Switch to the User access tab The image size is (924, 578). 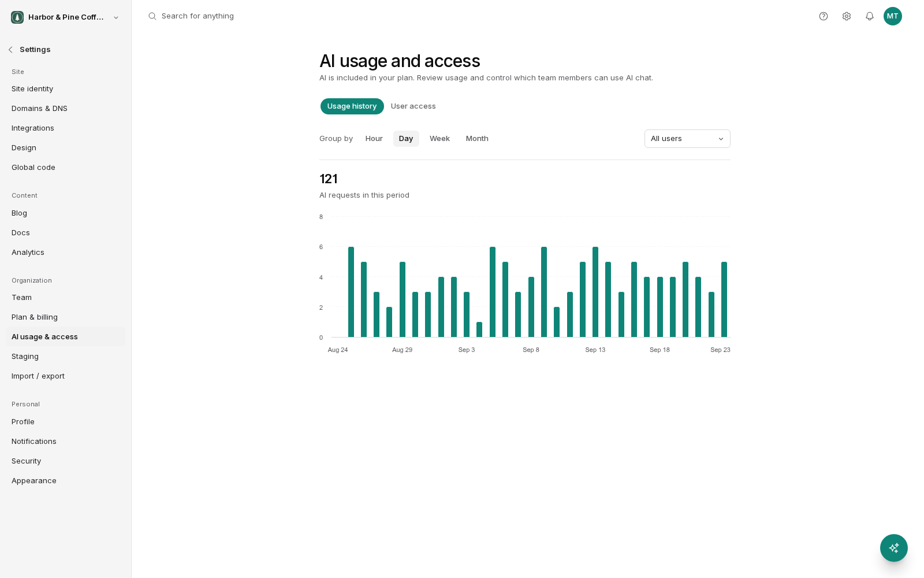click(413, 106)
